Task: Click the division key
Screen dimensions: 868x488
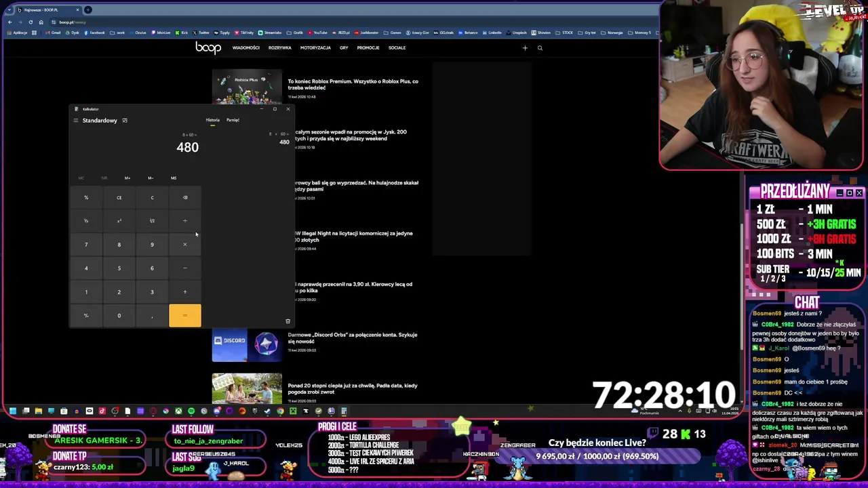Action: [x=185, y=221]
